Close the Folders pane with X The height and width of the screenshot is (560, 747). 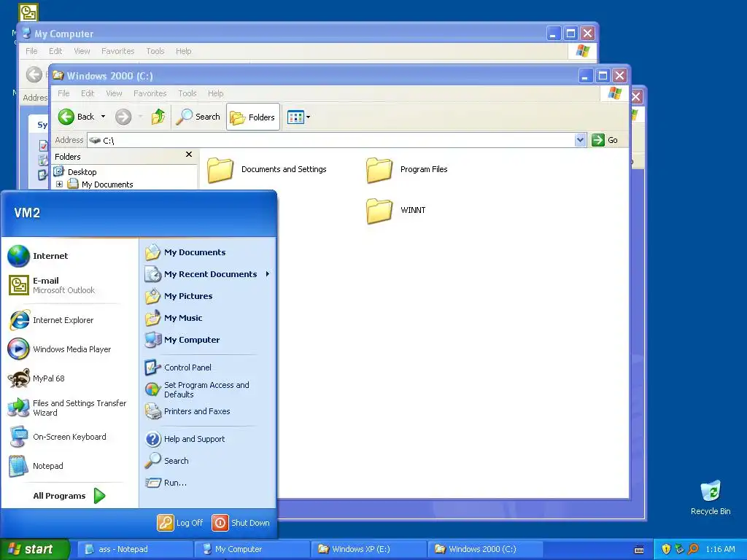tap(189, 155)
